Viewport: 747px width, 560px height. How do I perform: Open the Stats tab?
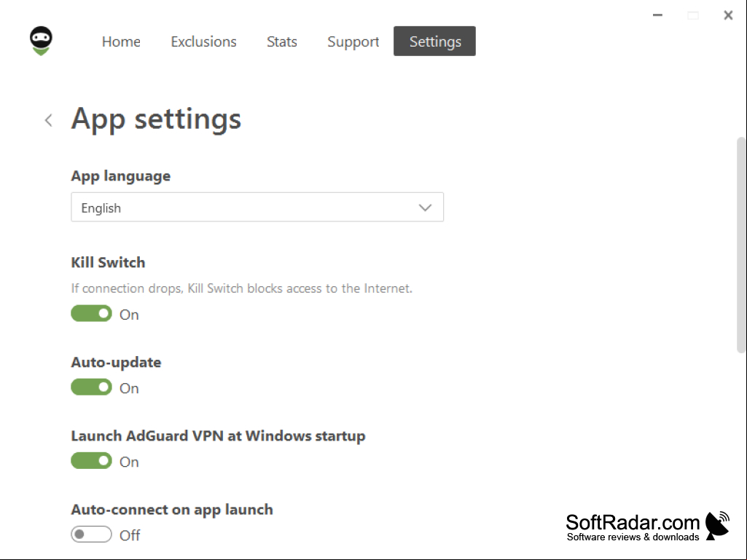coord(281,42)
